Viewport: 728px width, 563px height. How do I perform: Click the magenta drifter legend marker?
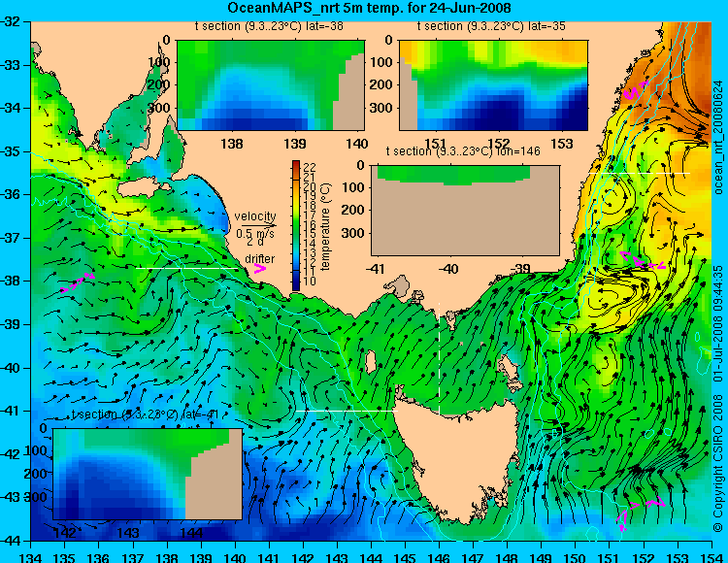[x=260, y=269]
